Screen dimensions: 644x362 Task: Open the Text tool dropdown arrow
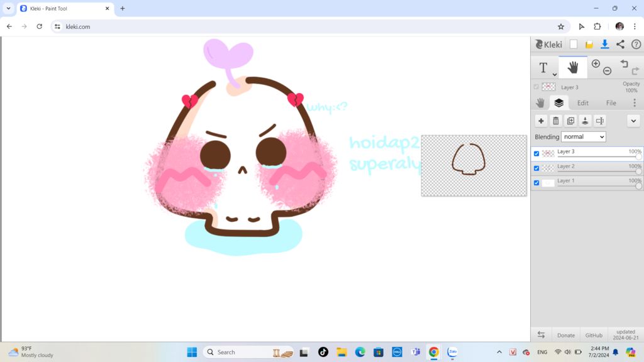(554, 74)
